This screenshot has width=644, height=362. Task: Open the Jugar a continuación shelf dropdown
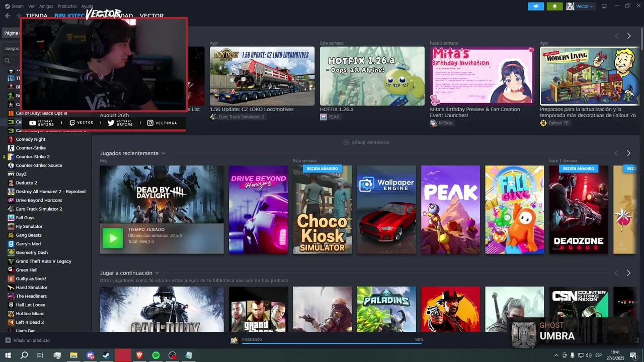pos(157,273)
